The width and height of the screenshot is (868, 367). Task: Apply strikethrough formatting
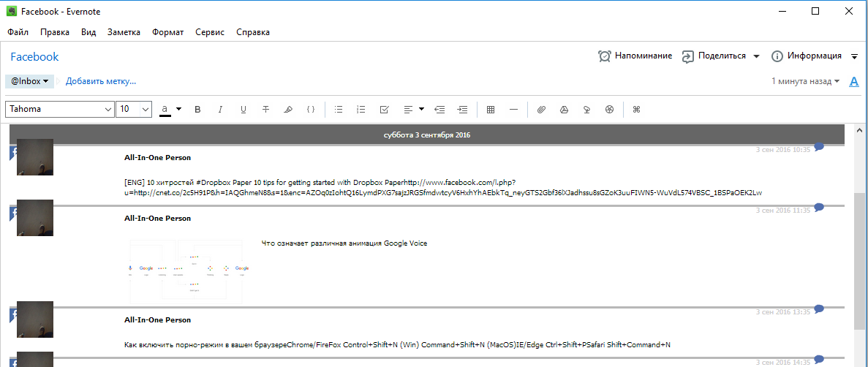point(265,110)
